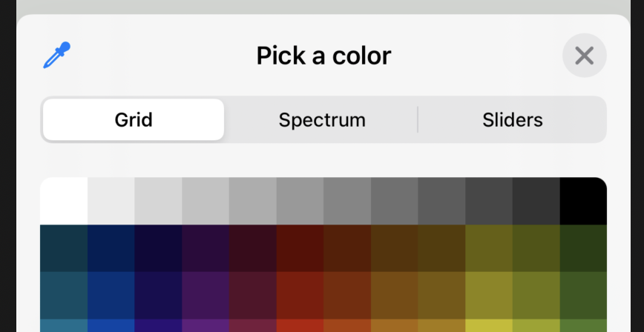Choose the darkest navy blue swatch
Screen dimensions: 644x332
point(111,248)
